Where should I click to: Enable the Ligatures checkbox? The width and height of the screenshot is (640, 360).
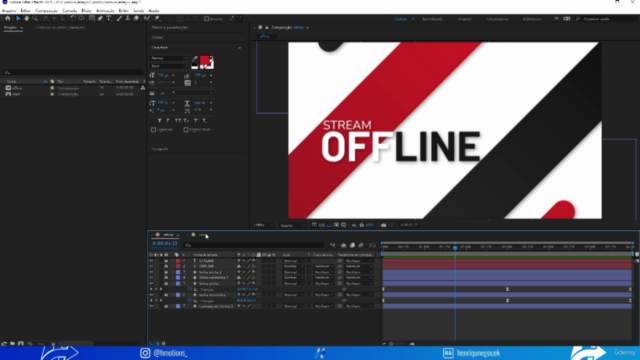(153, 130)
